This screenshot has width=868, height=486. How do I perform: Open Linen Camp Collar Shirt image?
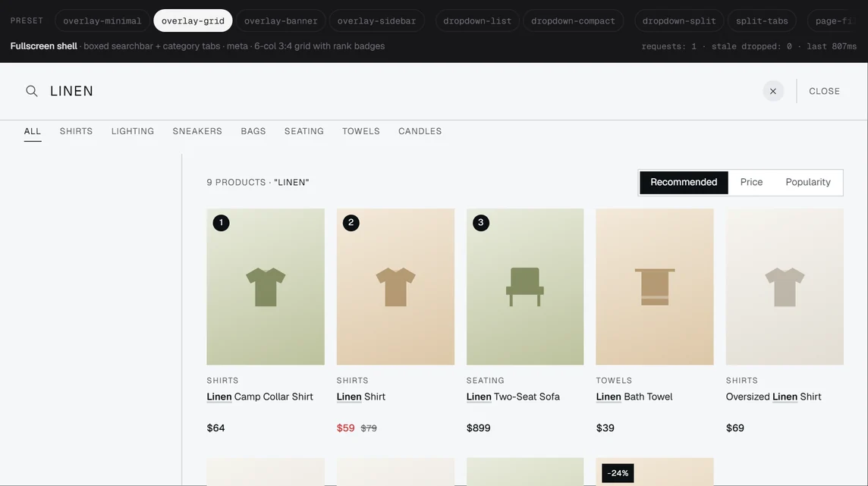point(266,287)
